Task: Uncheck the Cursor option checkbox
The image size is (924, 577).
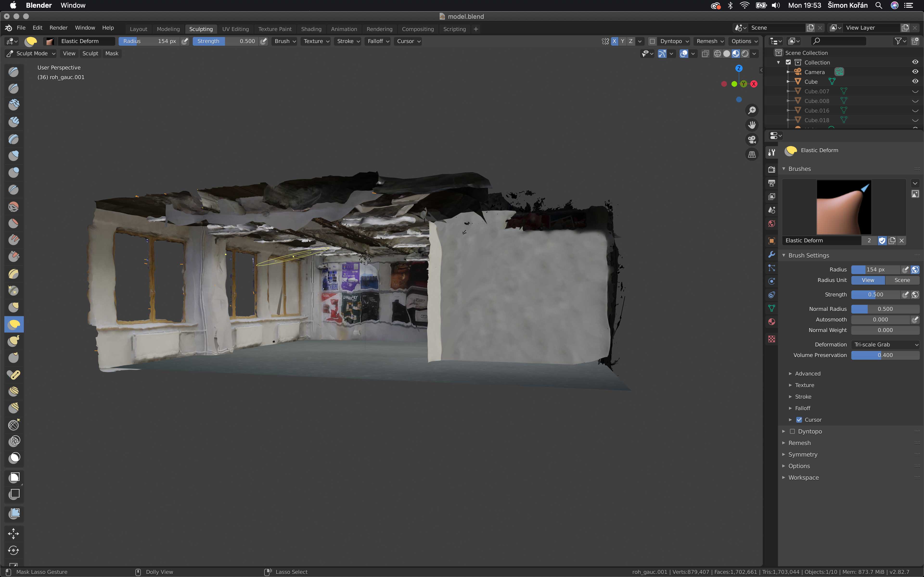Action: pyautogui.click(x=799, y=420)
